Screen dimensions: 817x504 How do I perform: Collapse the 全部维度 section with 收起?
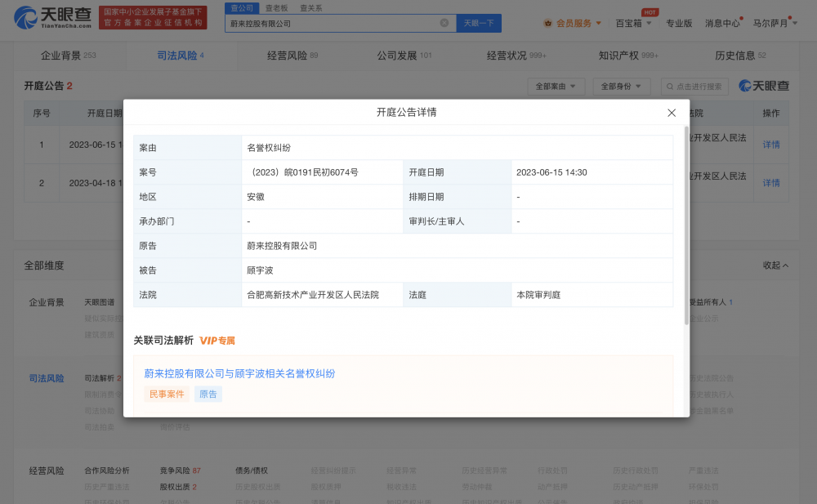coord(776,265)
